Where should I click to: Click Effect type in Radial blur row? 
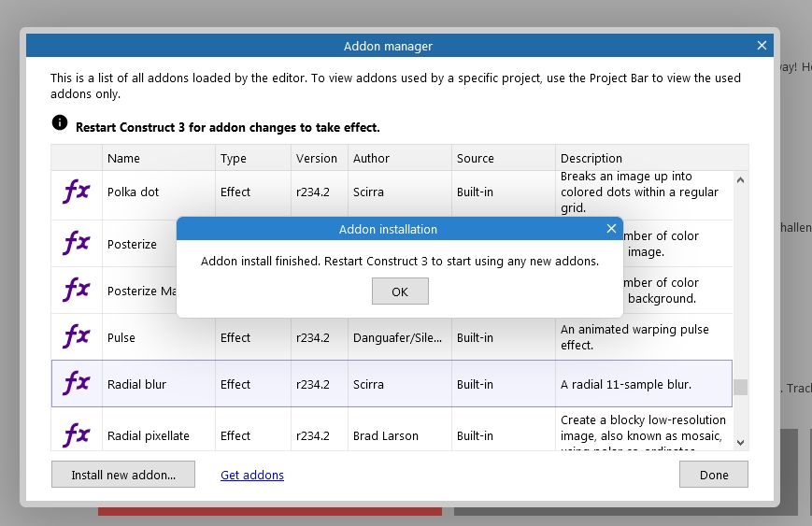(235, 384)
